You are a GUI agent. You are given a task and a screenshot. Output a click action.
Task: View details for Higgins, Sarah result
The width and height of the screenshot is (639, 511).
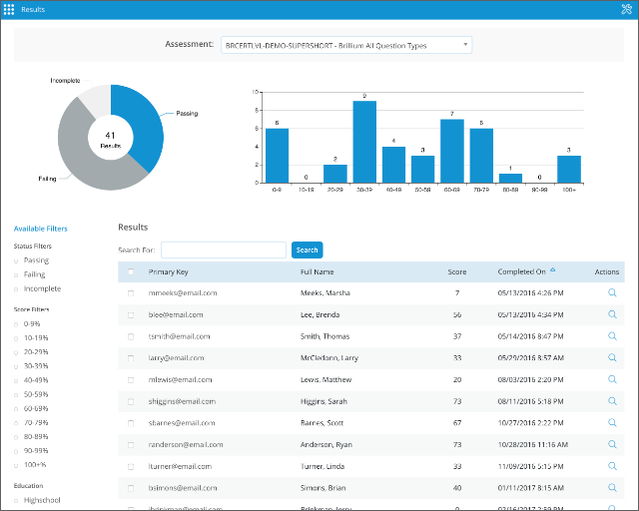coord(612,401)
